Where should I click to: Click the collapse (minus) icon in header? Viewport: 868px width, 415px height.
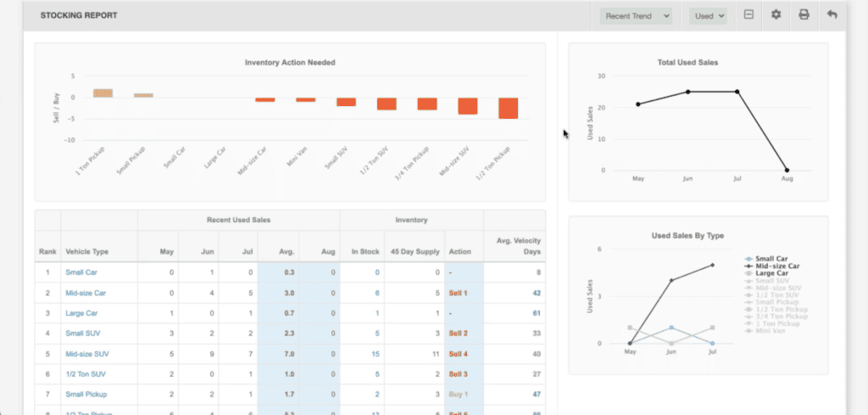tap(748, 15)
